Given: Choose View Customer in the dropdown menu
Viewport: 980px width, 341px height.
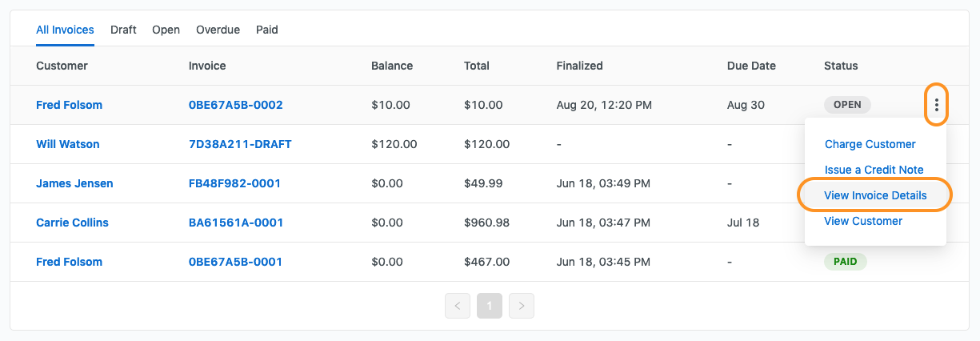Looking at the screenshot, I should coord(863,221).
